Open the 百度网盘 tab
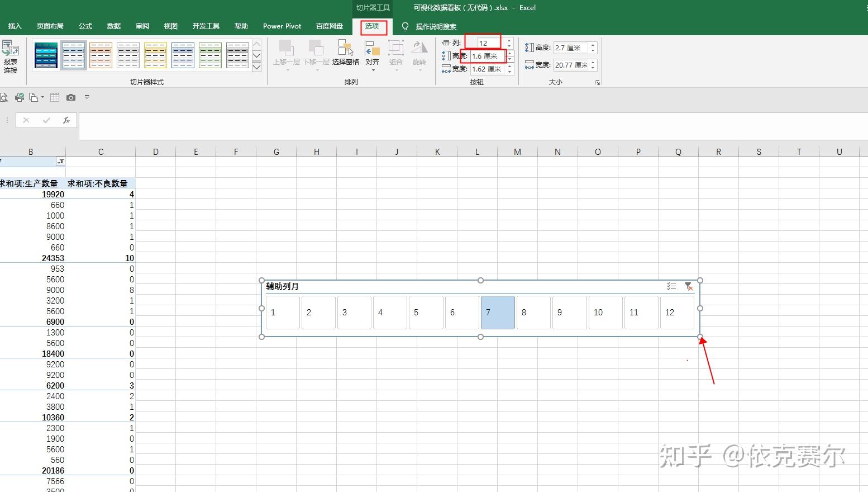The width and height of the screenshot is (868, 492). click(330, 26)
